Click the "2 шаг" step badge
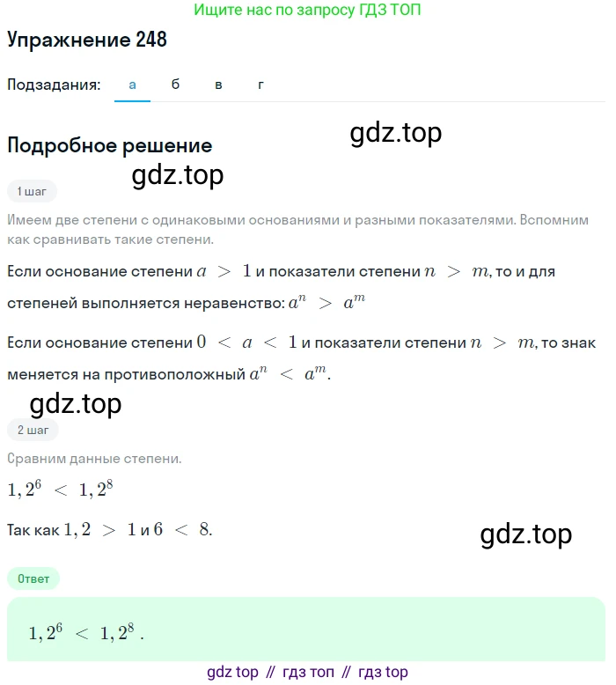Viewport: 616px width, 685px height. [33, 430]
